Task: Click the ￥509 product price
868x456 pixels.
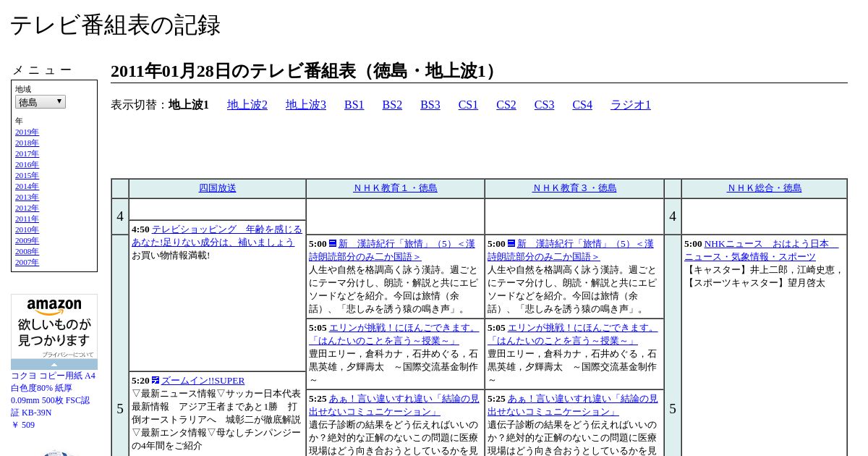Action: (x=23, y=425)
